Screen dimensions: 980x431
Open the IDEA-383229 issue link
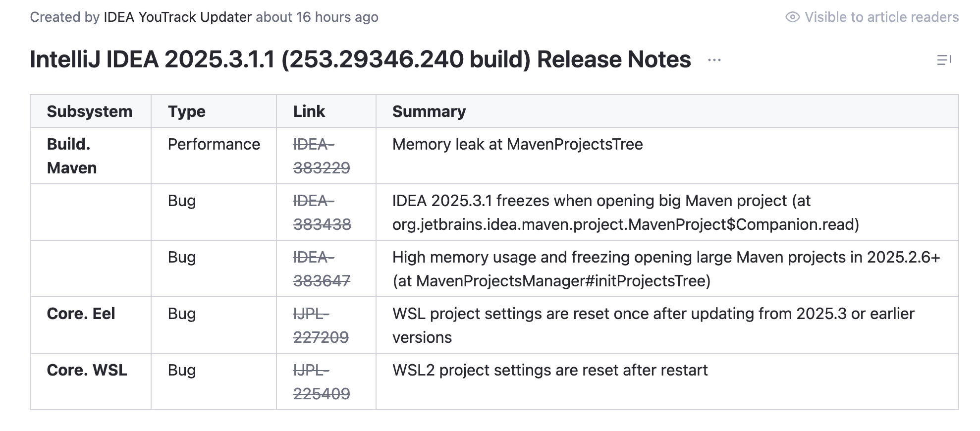click(321, 156)
